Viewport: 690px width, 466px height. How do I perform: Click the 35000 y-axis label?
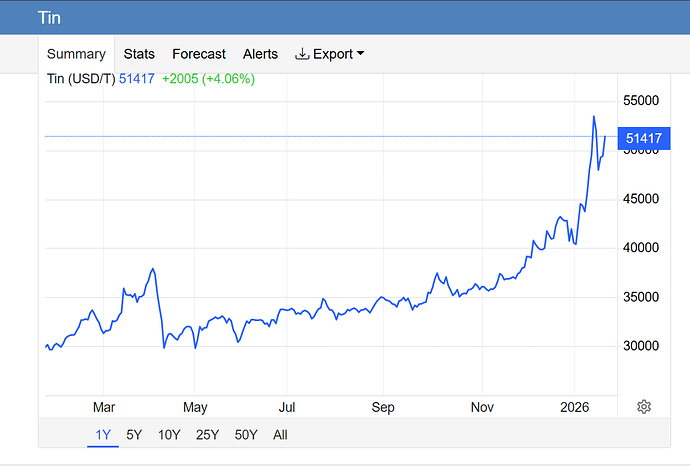coord(641,297)
